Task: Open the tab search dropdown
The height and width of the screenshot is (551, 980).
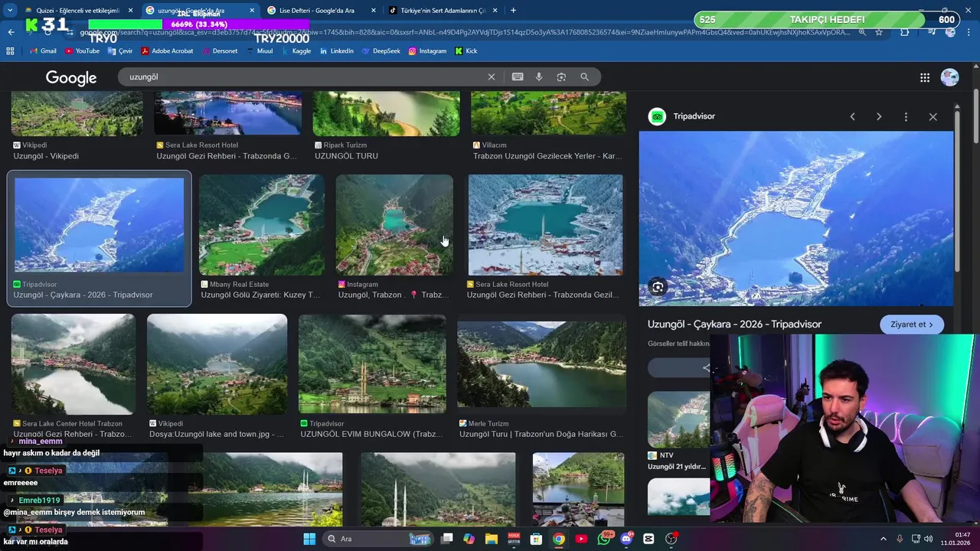Action: 10,10
